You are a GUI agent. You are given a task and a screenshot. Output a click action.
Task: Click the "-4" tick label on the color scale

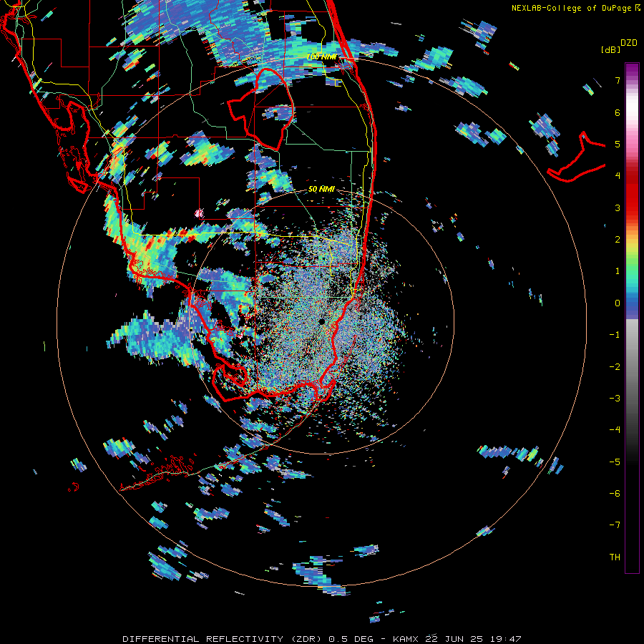coord(615,430)
